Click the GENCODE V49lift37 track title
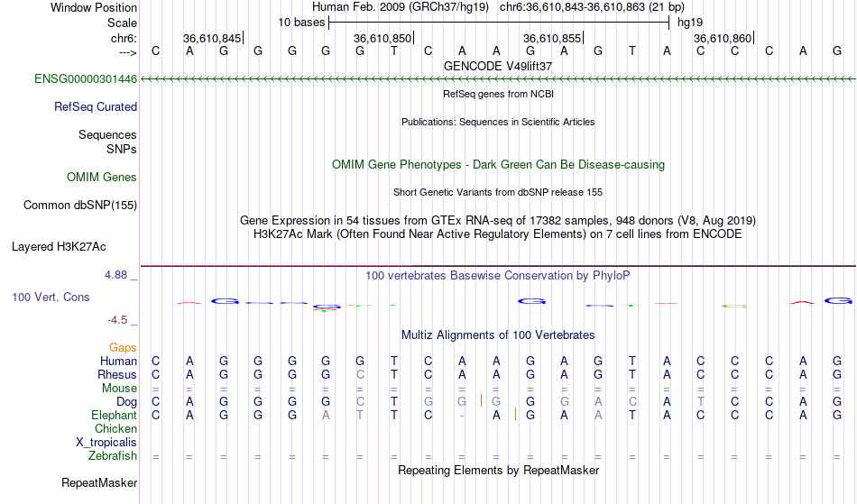Screen dimensions: 857x504 click(x=498, y=66)
